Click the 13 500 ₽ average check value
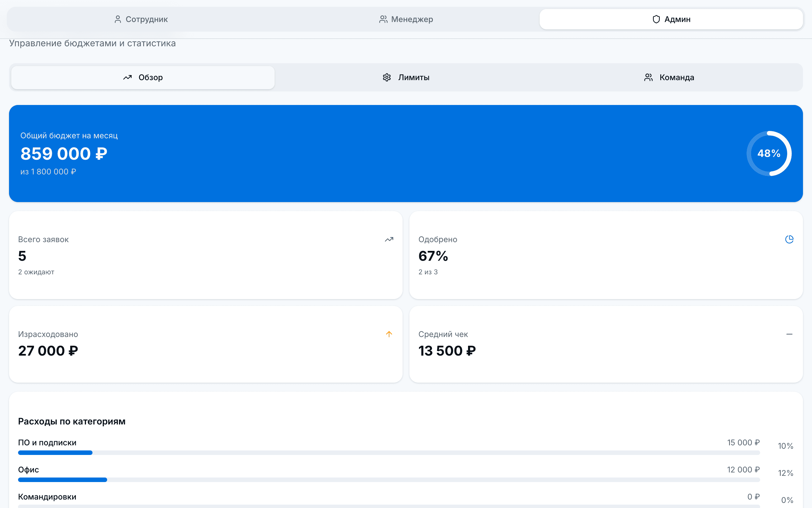Viewport: 812px width, 508px height. pyautogui.click(x=447, y=351)
